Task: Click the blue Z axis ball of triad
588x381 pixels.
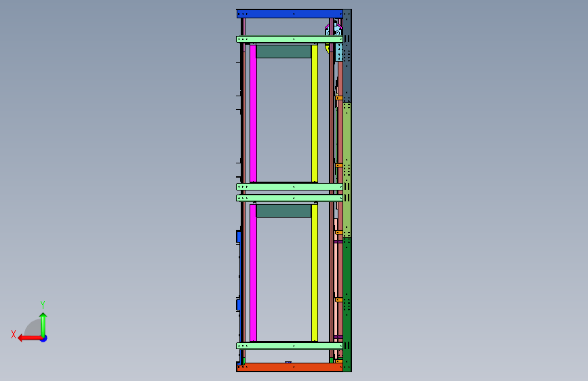Action: click(44, 338)
